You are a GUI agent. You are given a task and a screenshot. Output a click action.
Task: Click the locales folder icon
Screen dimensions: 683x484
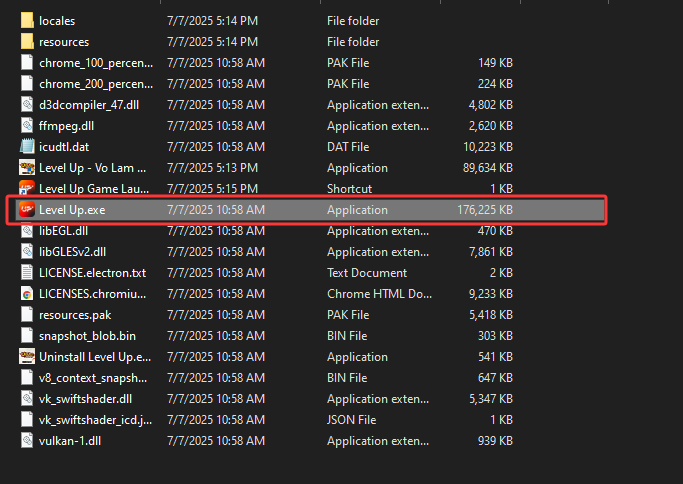coord(27,20)
